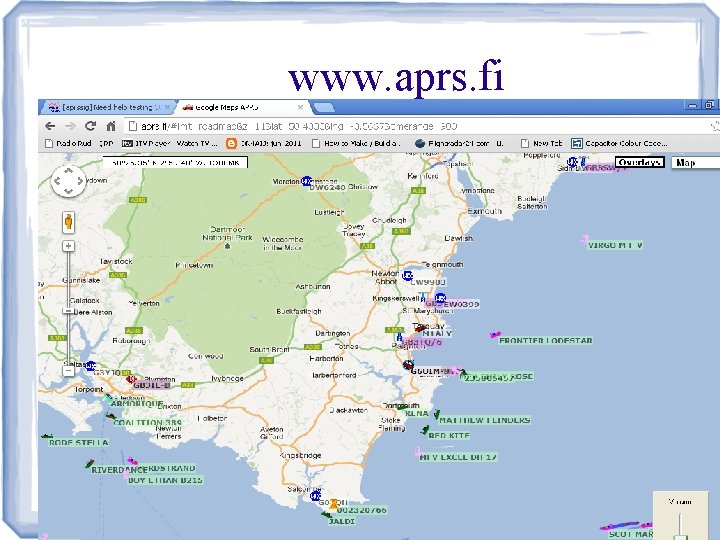Click the map zoom slider handle
This screenshot has width=720, height=540.
[68, 311]
